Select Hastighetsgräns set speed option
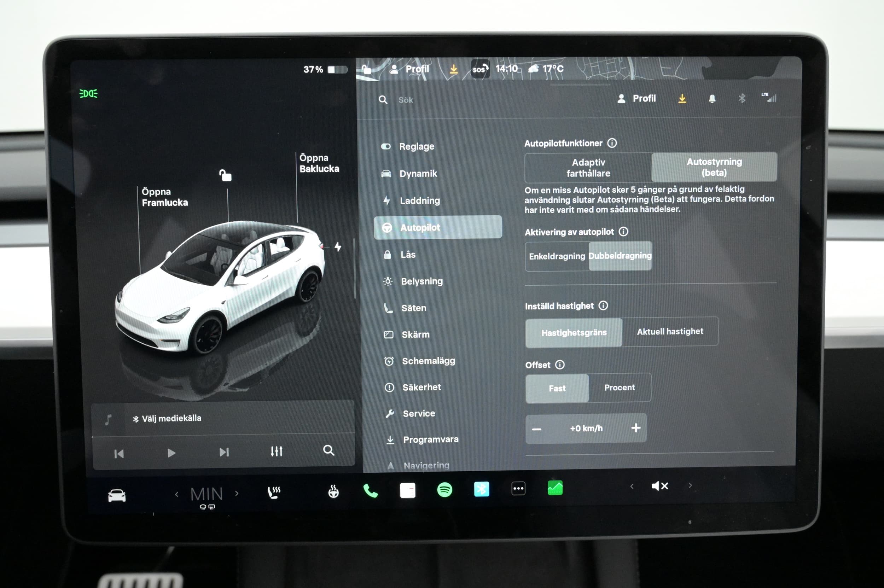Screen dimensions: 884x588 click(x=574, y=333)
